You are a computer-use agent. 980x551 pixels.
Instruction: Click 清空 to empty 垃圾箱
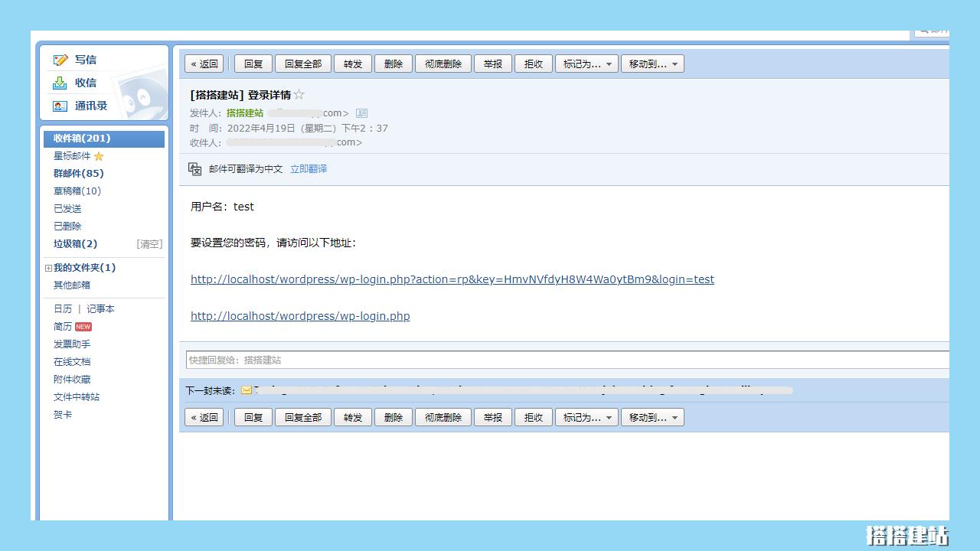point(149,243)
